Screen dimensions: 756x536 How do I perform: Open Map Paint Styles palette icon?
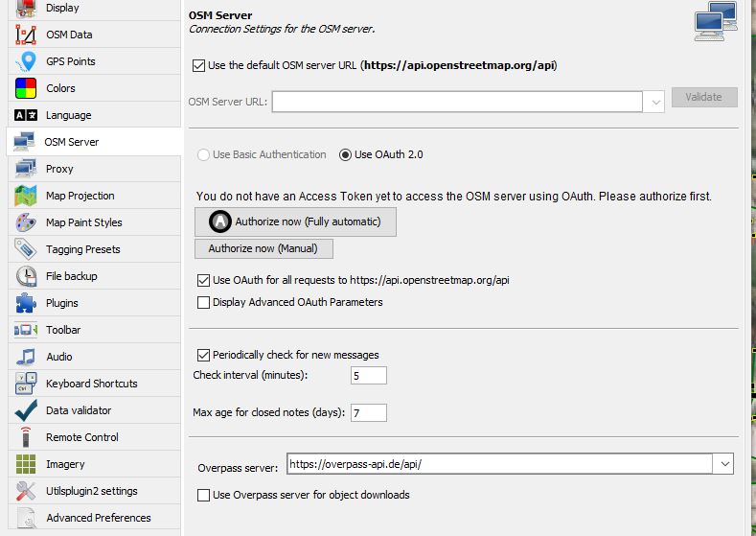(26, 222)
